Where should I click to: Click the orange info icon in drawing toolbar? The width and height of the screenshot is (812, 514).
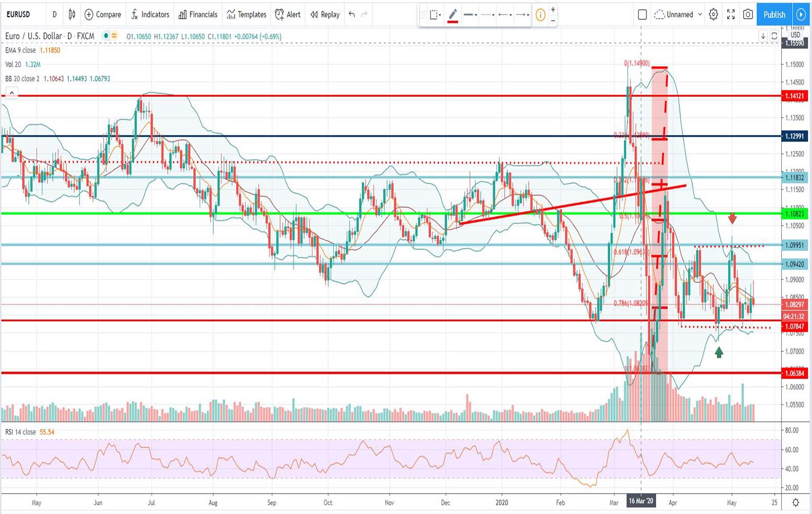point(540,15)
